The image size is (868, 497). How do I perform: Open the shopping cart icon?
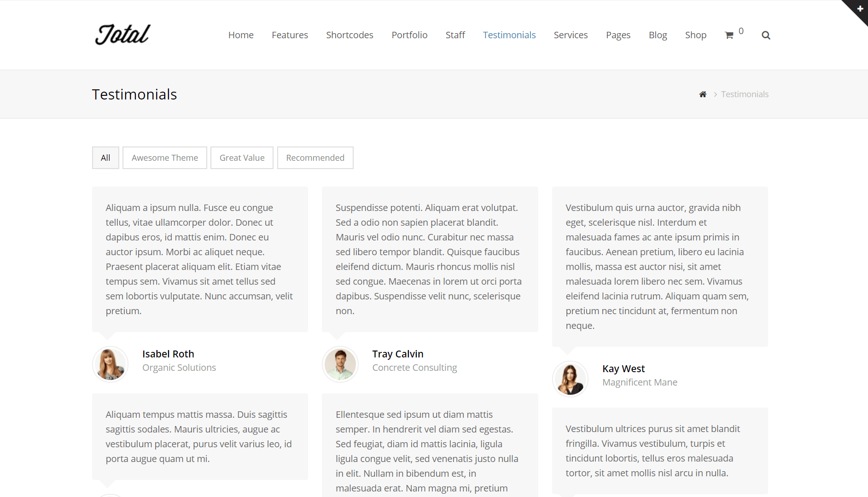(729, 35)
